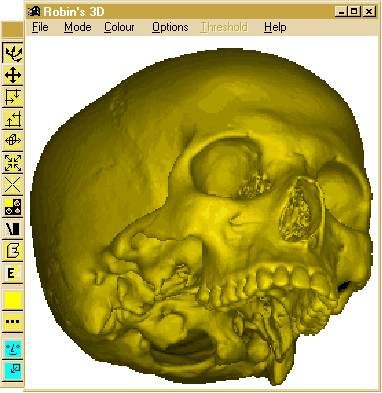
Task: Click the crop box tool with arrows
Action: point(13,97)
